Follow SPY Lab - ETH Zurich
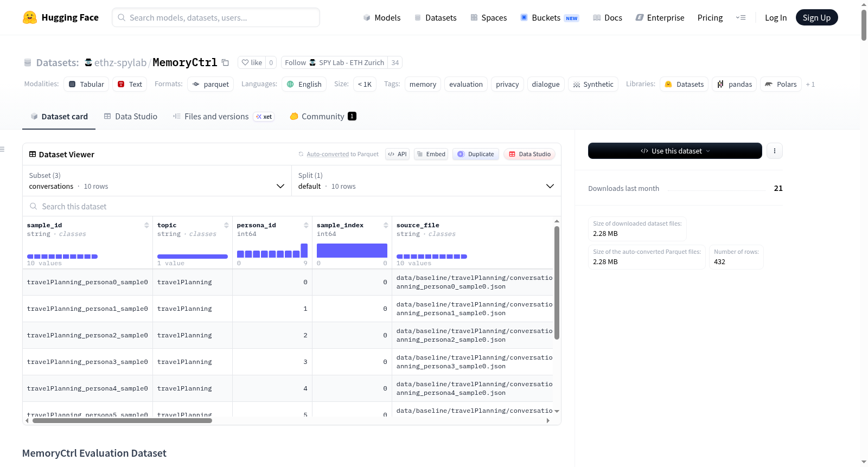Viewport: 868px width, 467px height. (x=334, y=62)
